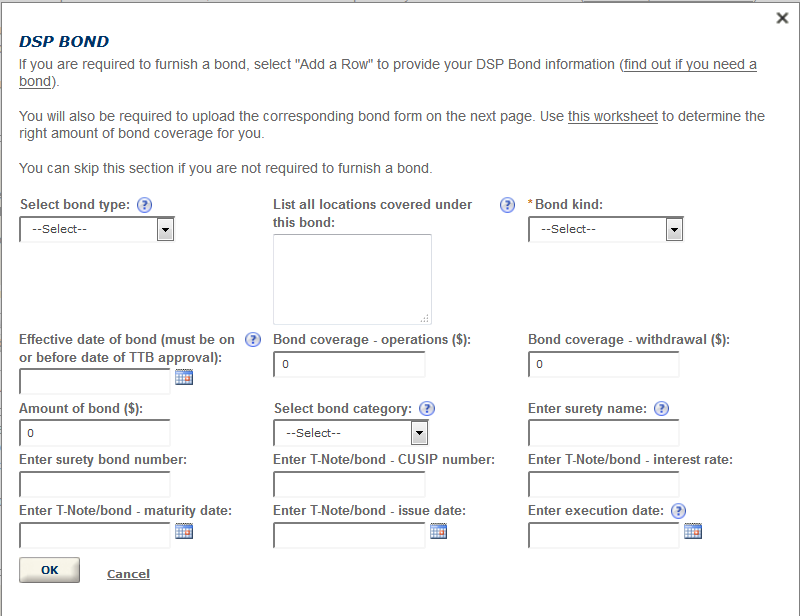Viewport: 800px width, 616px height.
Task: Expand the Select bond type dropdown
Action: tap(97, 230)
